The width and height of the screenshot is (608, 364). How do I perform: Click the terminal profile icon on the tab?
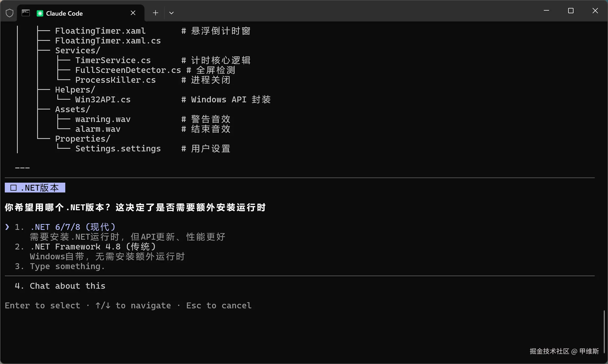pos(26,13)
